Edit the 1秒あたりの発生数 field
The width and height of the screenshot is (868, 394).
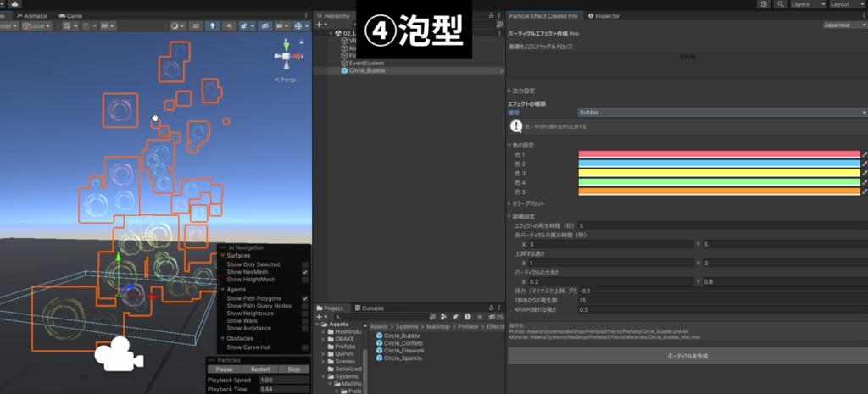[722, 301]
